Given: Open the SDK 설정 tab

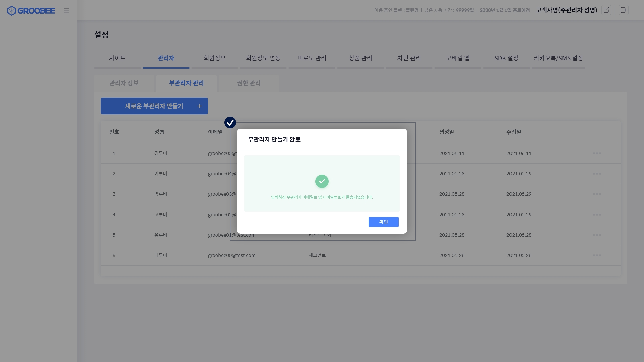Looking at the screenshot, I should 506,58.
